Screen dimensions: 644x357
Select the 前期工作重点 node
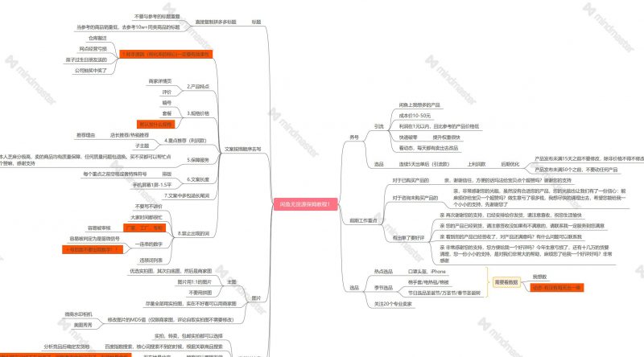pyautogui.click(x=364, y=220)
